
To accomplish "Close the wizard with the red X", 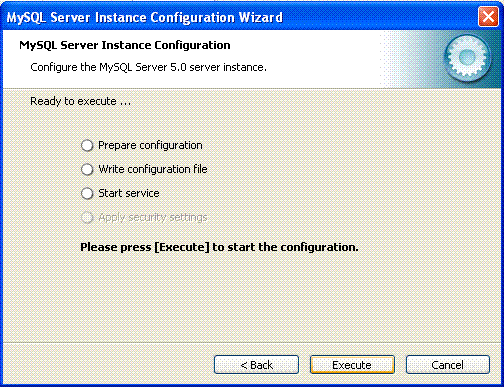I will point(488,16).
